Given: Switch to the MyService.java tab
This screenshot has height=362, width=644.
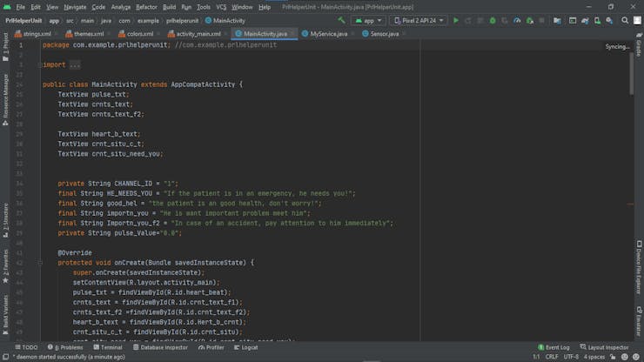Looking at the screenshot, I should pos(328,34).
